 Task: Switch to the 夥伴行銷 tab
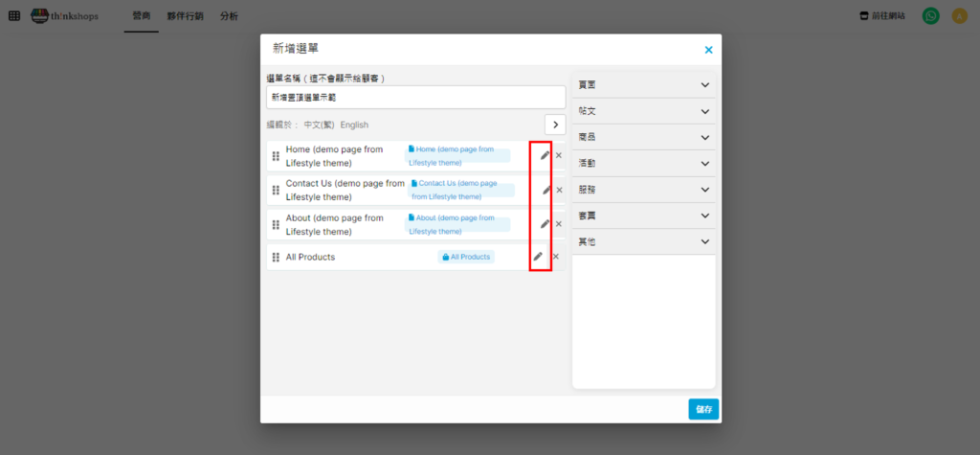pyautogui.click(x=184, y=16)
